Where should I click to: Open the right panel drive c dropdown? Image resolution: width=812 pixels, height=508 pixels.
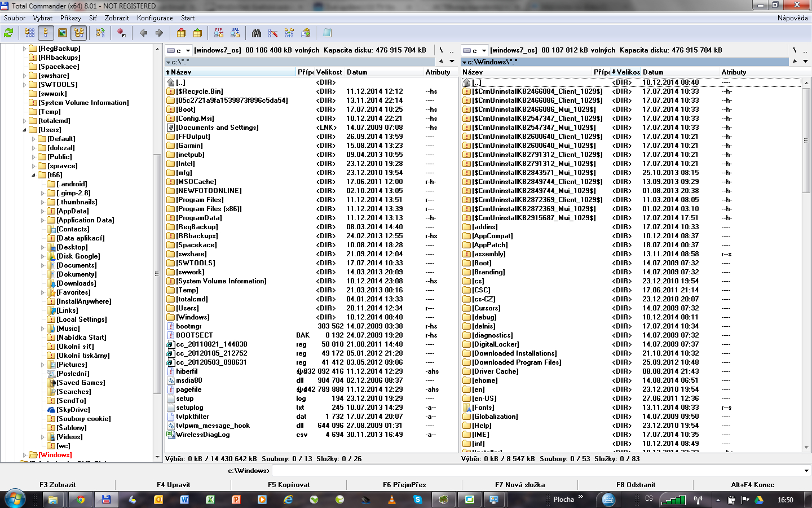click(475, 50)
